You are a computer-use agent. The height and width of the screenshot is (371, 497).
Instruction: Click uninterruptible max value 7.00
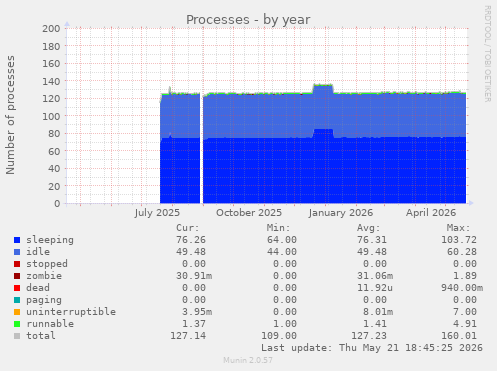coord(465,312)
